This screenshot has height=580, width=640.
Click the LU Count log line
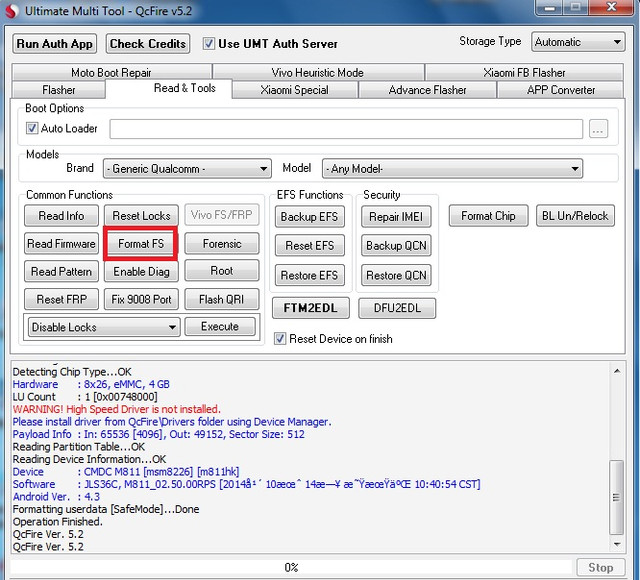85,397
